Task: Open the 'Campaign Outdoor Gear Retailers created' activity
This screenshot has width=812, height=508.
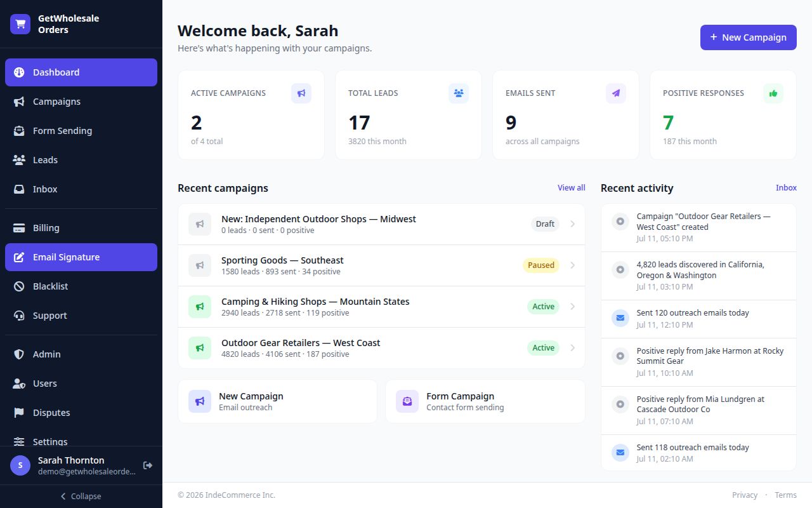Action: pyautogui.click(x=698, y=228)
